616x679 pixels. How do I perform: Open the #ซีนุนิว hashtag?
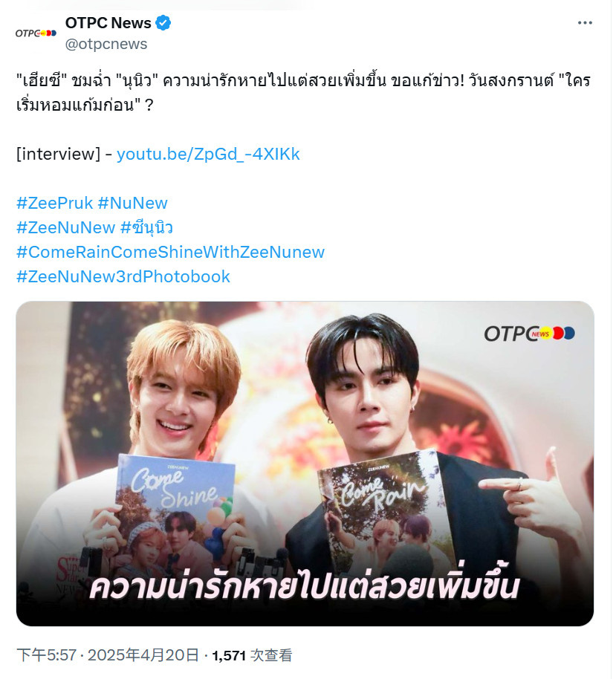(147, 228)
